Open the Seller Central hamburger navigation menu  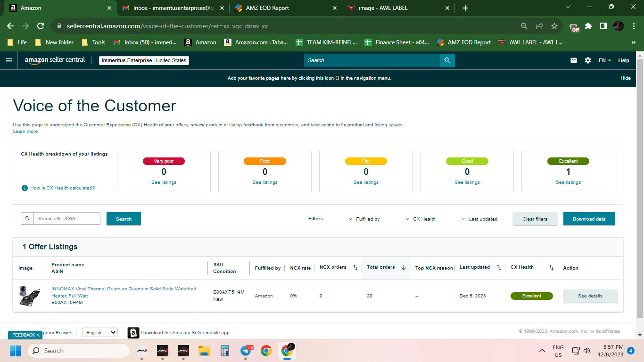[8, 60]
